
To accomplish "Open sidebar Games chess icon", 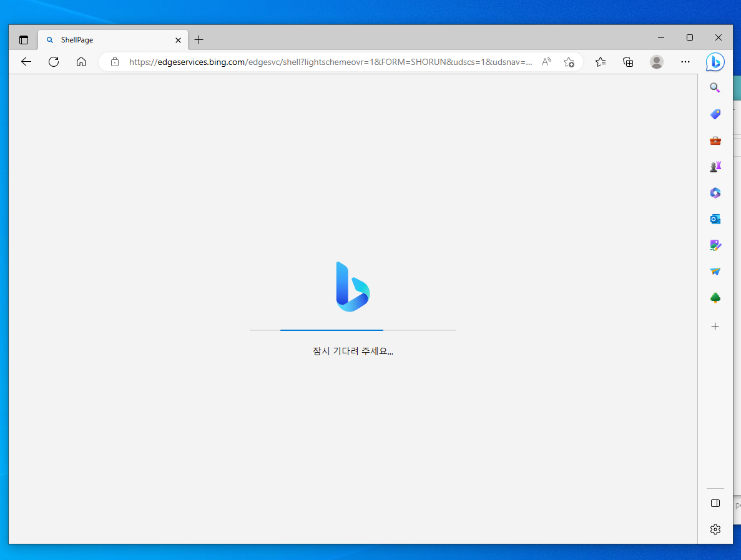I will pyautogui.click(x=715, y=166).
